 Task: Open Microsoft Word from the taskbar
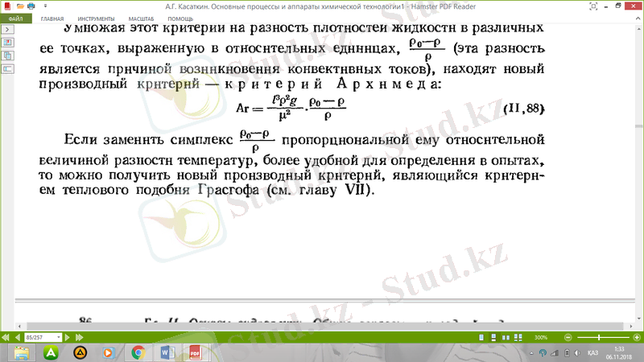(167, 353)
